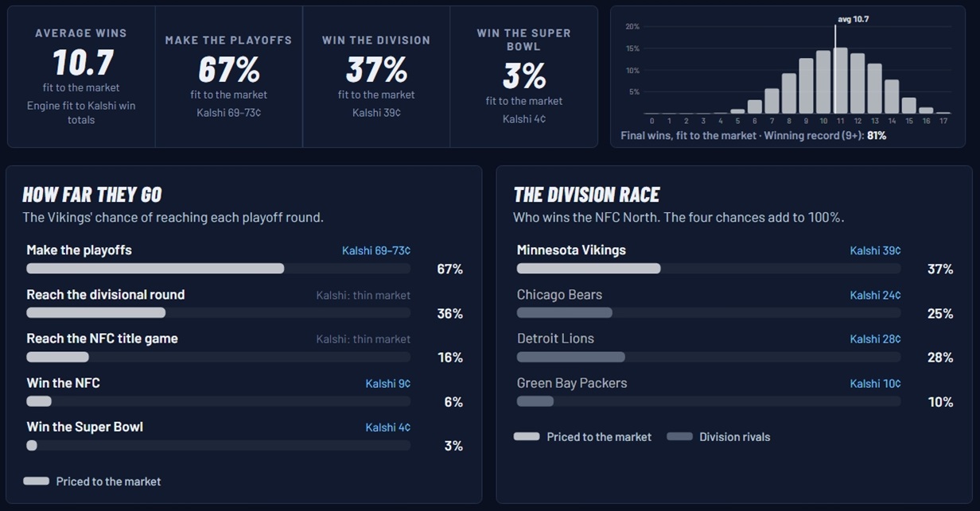Click the avg 10.7 marker on histogram
The width and height of the screenshot is (980, 511).
click(x=853, y=19)
